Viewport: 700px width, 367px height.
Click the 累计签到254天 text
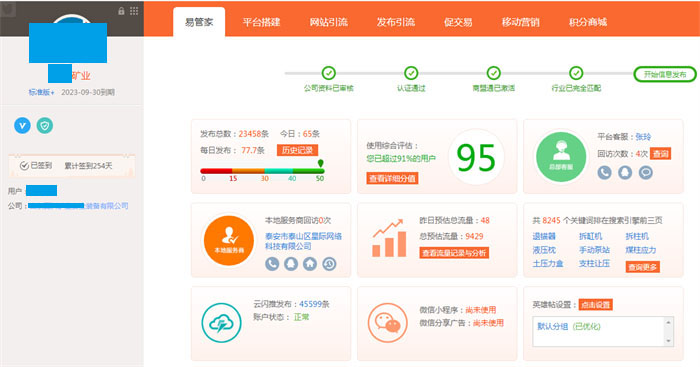pyautogui.click(x=88, y=166)
